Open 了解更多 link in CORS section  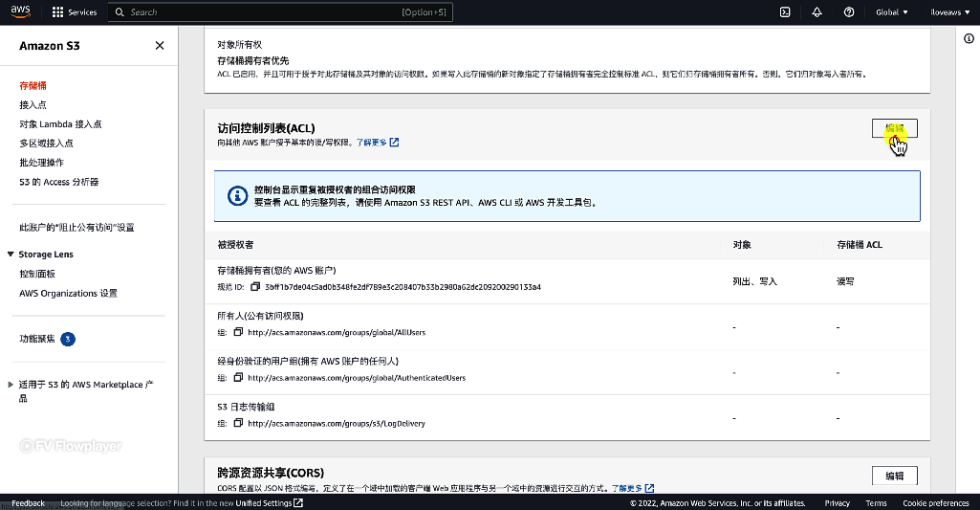click(x=633, y=488)
